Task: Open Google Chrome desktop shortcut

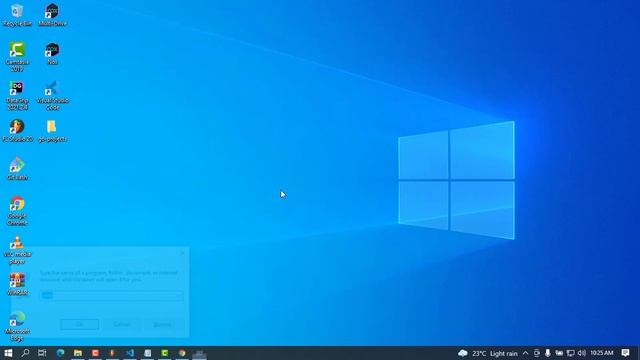Action: click(x=17, y=211)
